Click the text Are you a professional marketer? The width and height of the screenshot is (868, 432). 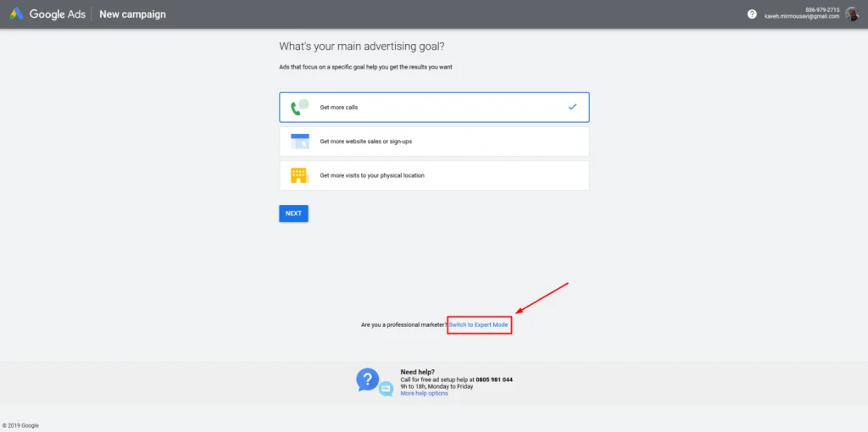point(403,325)
